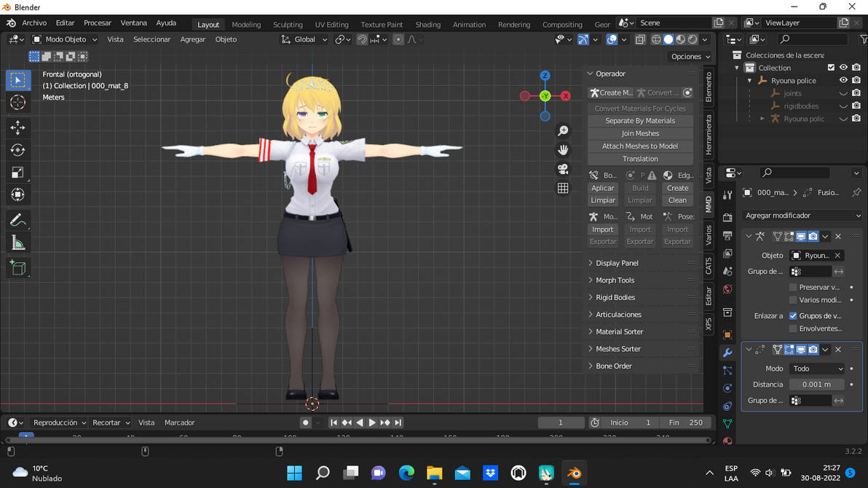868x488 pixels.
Task: Open Opciones dropdown in viewport
Action: click(690, 57)
